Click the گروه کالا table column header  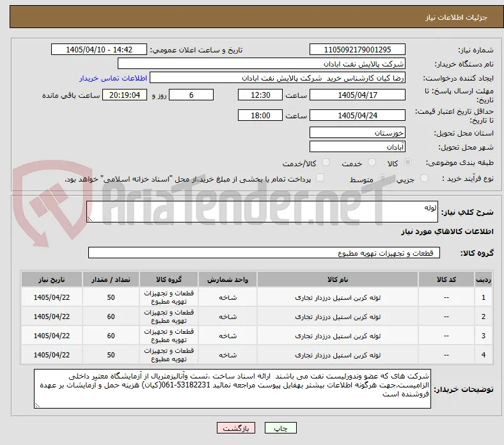tap(169, 279)
